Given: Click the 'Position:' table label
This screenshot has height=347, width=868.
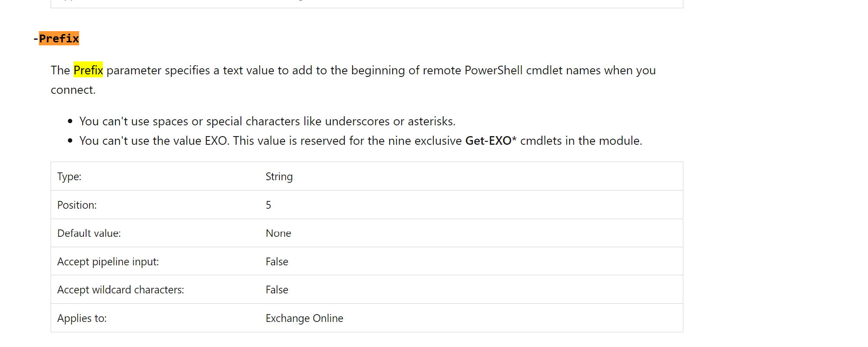Looking at the screenshot, I should point(77,205).
